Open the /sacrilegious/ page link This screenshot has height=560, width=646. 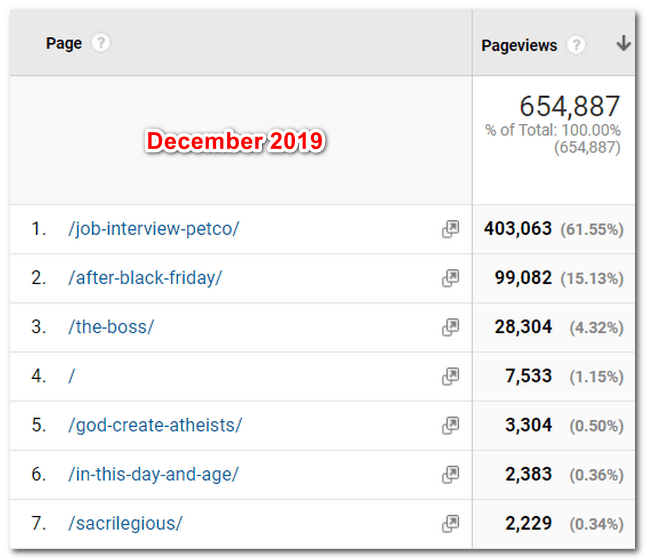125,523
